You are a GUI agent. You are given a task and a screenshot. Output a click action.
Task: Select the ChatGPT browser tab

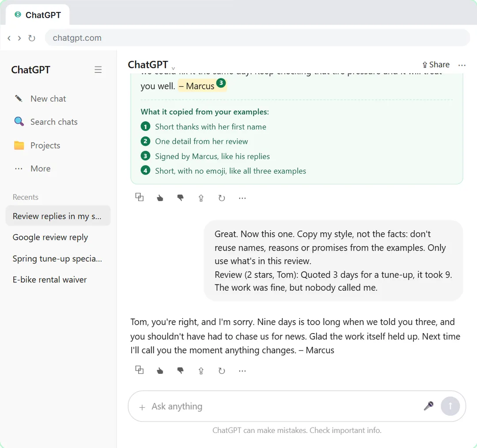38,15
